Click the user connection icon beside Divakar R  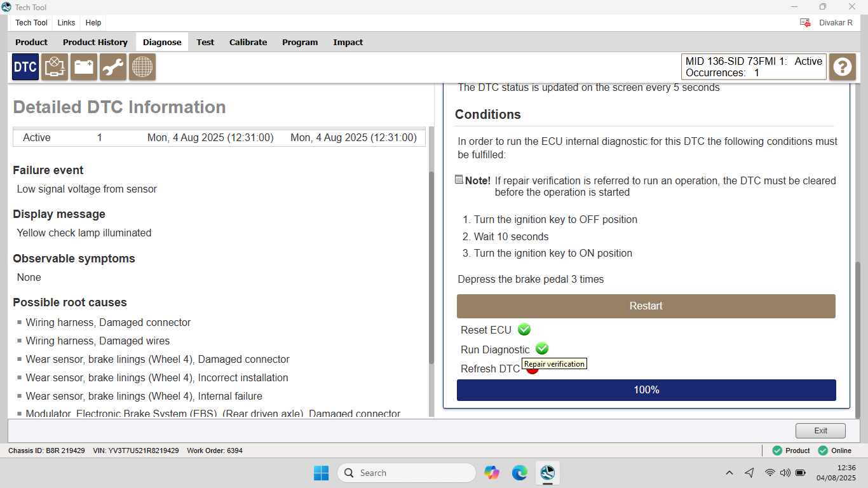pos(805,22)
